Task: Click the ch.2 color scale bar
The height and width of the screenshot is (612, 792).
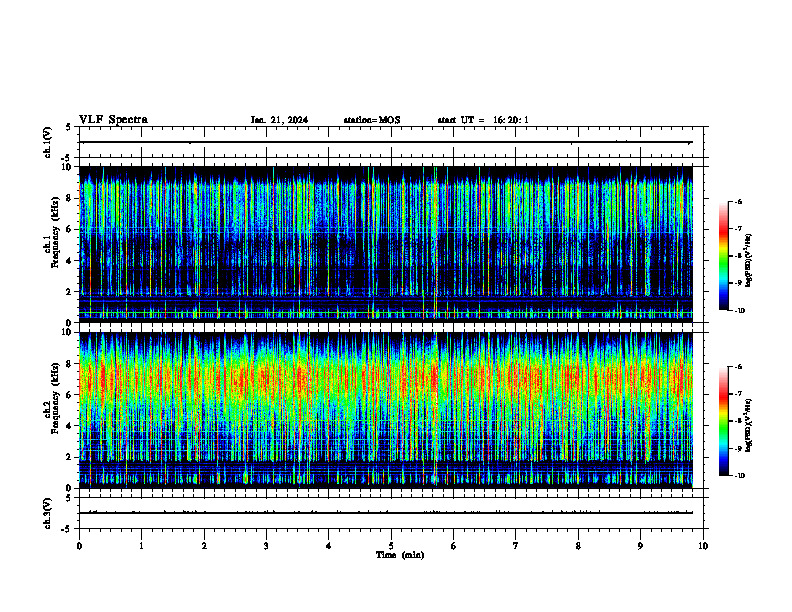Action: (723, 421)
